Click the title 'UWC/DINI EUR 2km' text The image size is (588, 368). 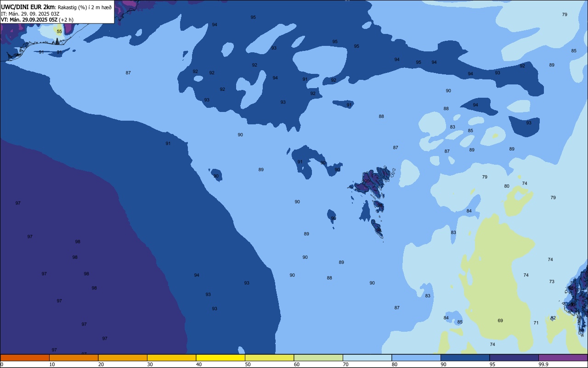pos(28,7)
